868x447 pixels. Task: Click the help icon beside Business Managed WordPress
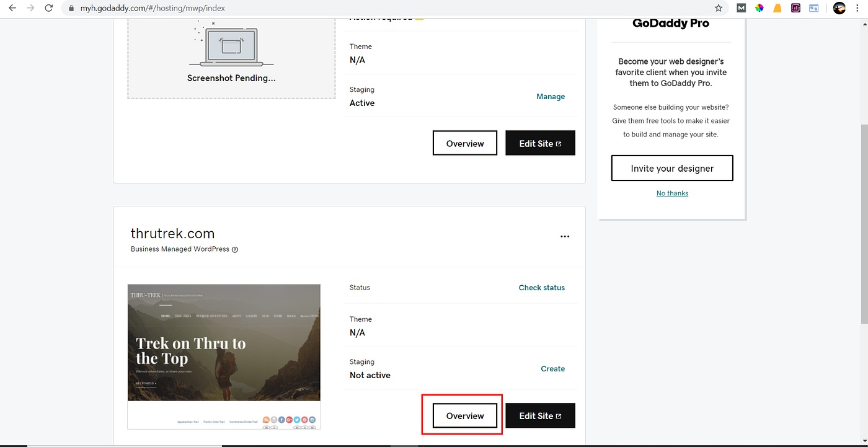coord(235,249)
